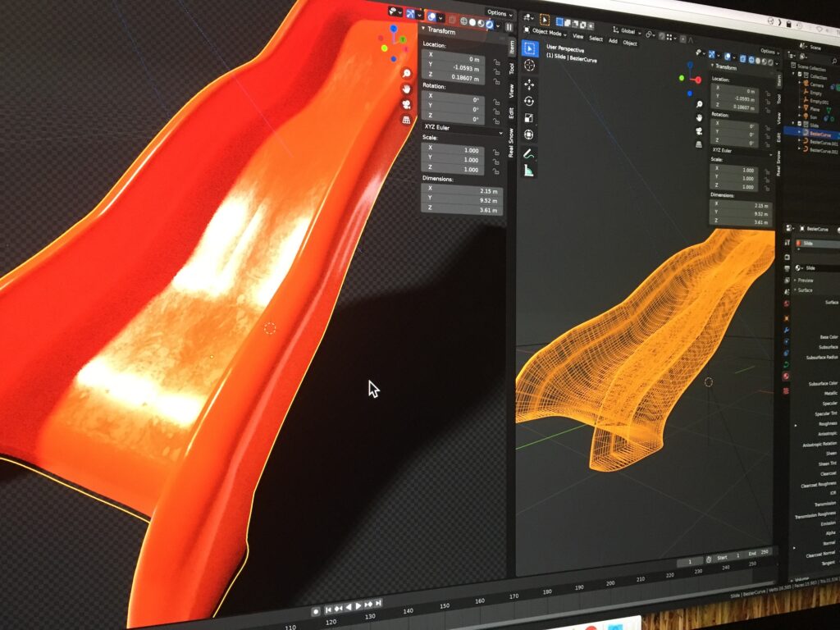Switch to the View sidebar tab in left viewport
The height and width of the screenshot is (630, 840).
[x=511, y=91]
